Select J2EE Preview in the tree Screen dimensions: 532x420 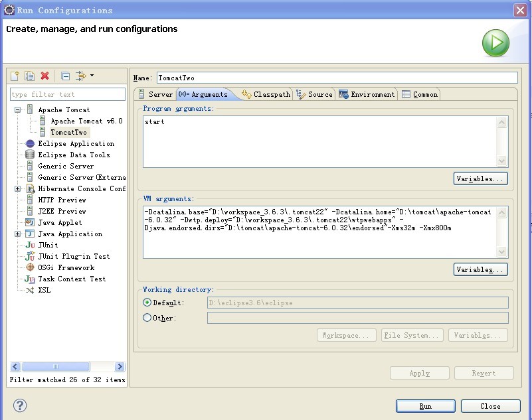pyautogui.click(x=62, y=211)
